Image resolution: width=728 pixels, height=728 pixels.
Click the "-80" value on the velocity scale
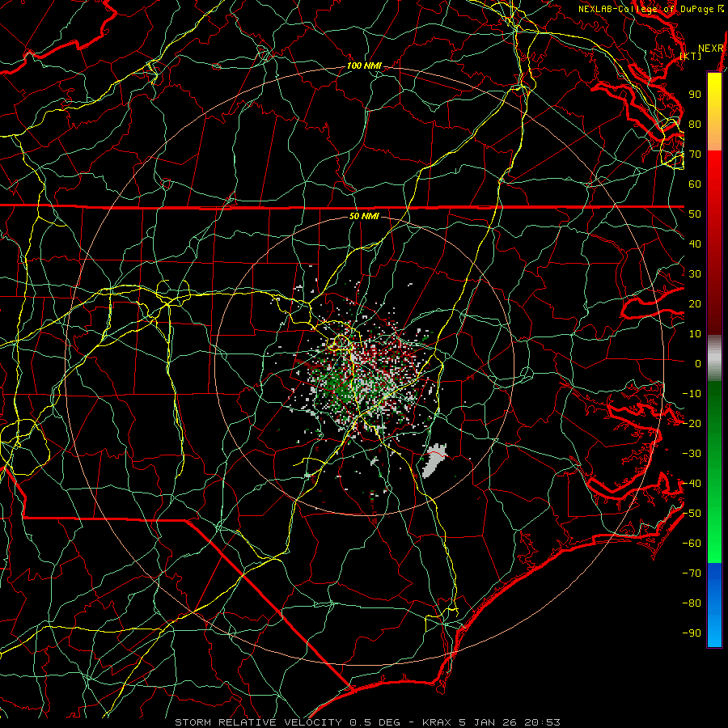(692, 603)
